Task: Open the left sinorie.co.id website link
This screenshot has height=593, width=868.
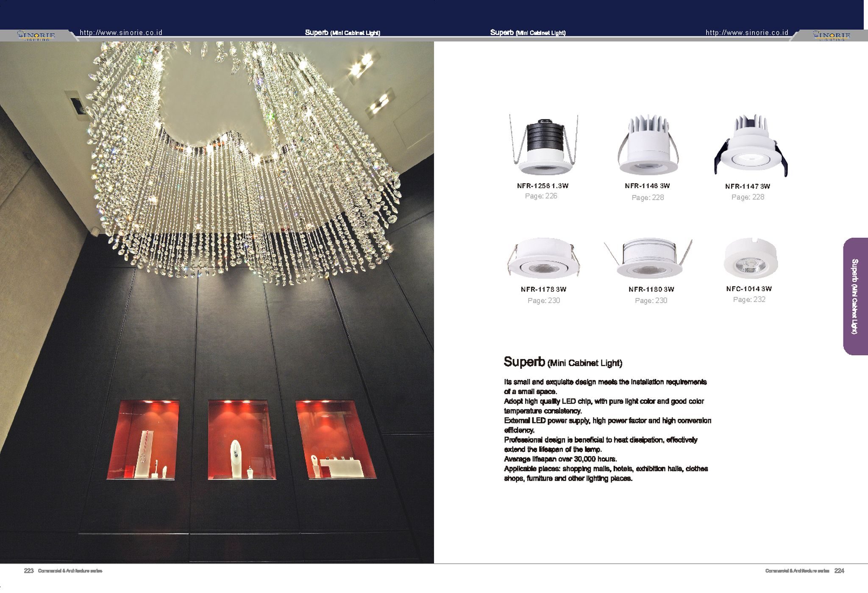Action: [121, 33]
